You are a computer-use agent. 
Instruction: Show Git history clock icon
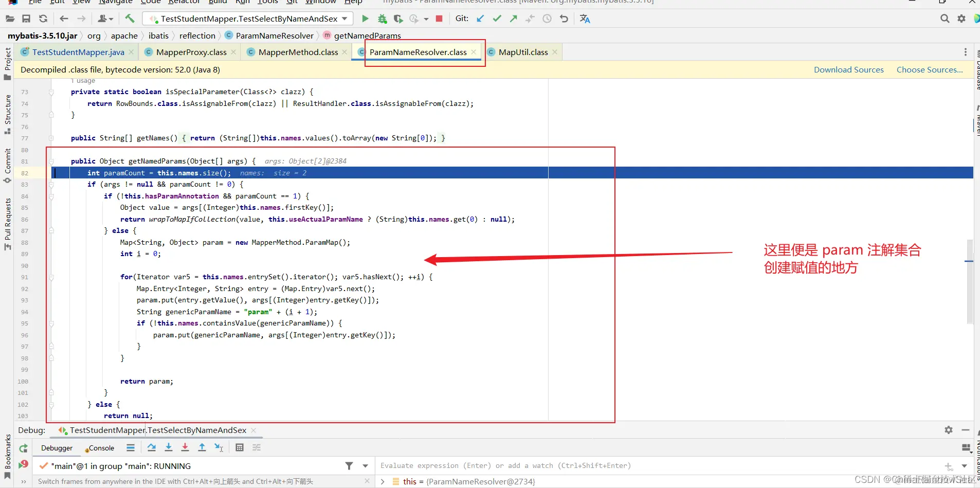tap(547, 19)
